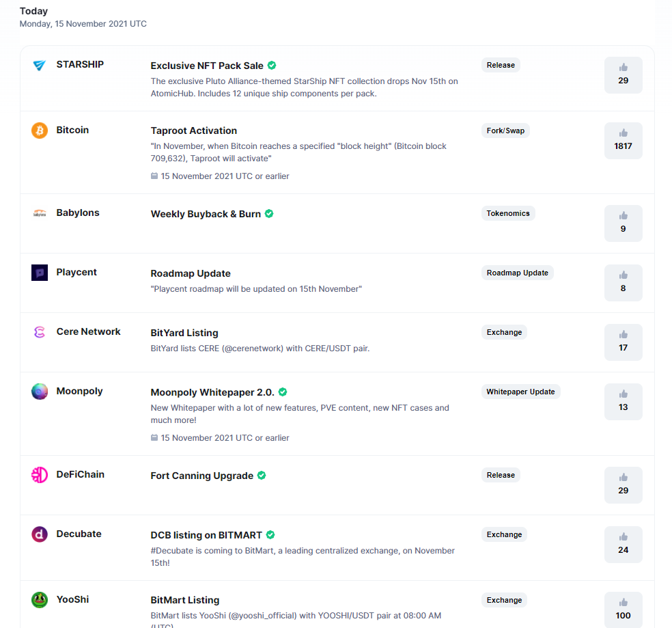Click the date Monday, 15 November 2021 UTC
Viewport: 672px width, 628px height.
pyautogui.click(x=83, y=24)
